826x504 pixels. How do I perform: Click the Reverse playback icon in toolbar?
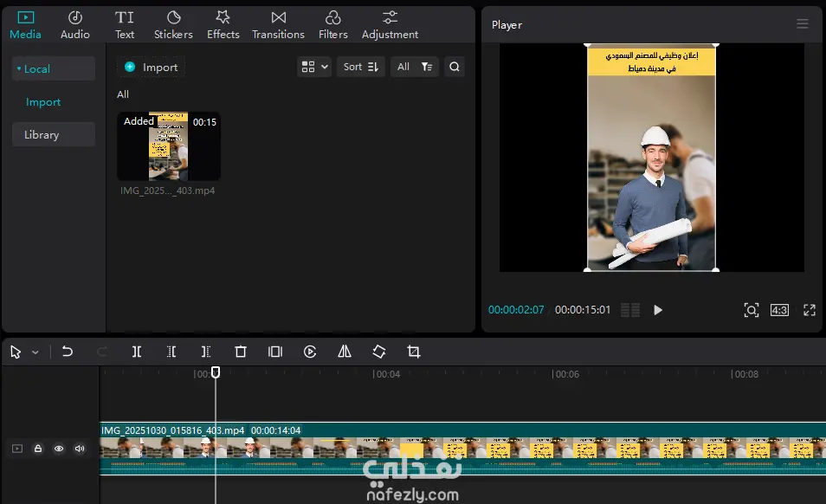[310, 352]
